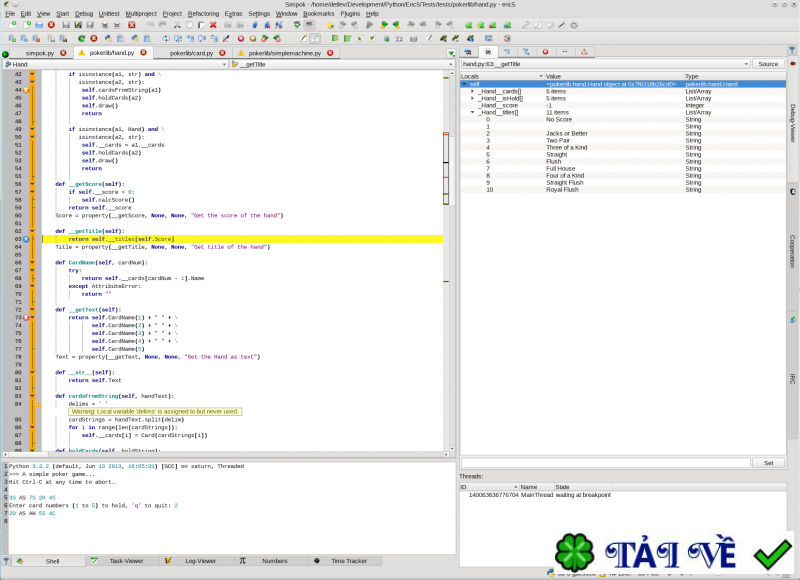800x580 pixels.
Task: Click the variable filter input field
Action: 604,463
